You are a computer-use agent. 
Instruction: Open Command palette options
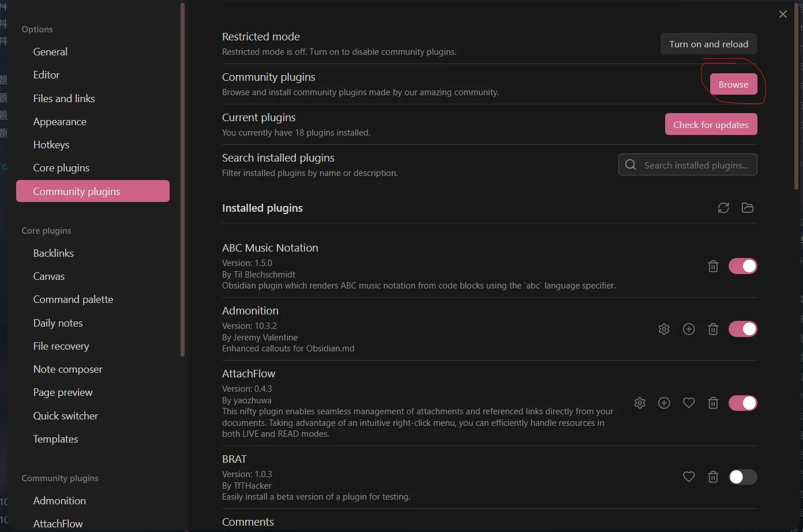(x=93, y=299)
